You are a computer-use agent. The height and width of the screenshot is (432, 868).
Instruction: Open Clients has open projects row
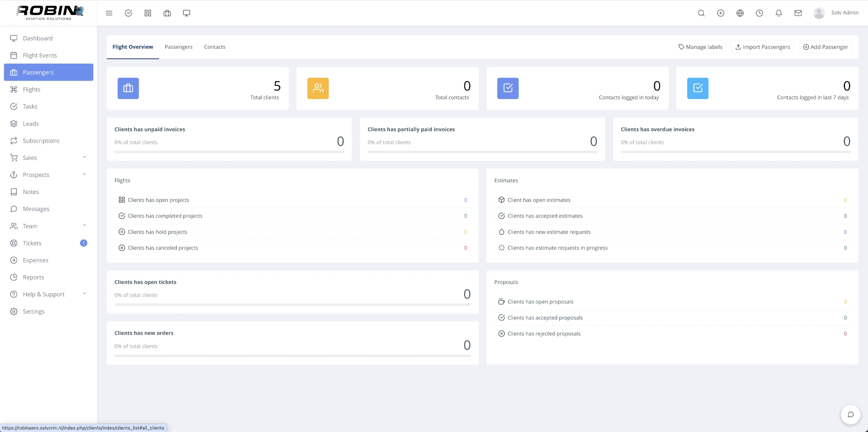click(x=158, y=200)
